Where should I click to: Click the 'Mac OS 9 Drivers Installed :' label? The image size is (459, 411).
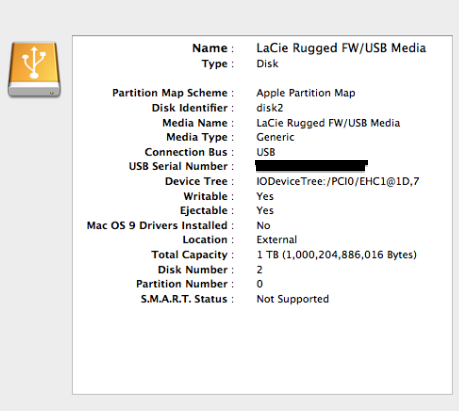[x=161, y=226]
